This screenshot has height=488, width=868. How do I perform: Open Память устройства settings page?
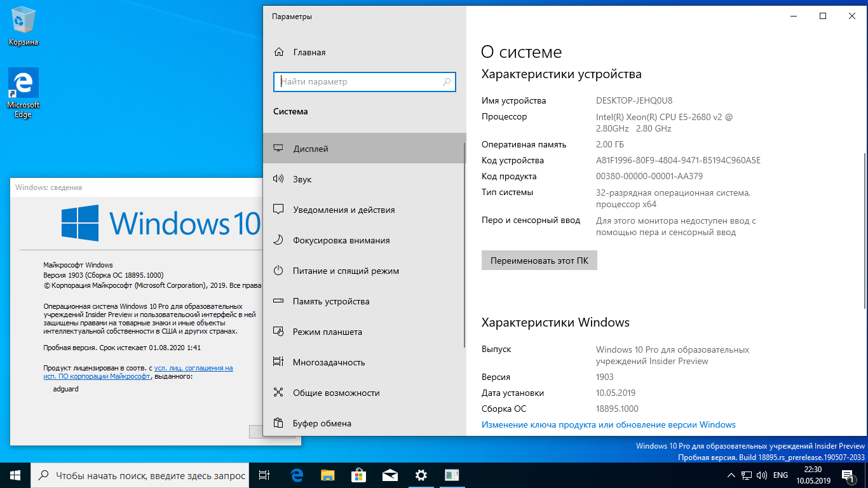[x=364, y=301]
